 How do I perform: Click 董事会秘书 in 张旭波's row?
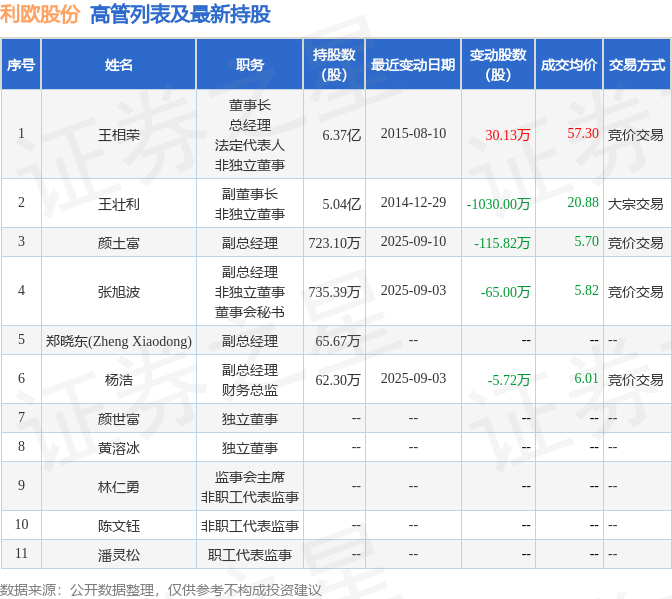point(249,311)
